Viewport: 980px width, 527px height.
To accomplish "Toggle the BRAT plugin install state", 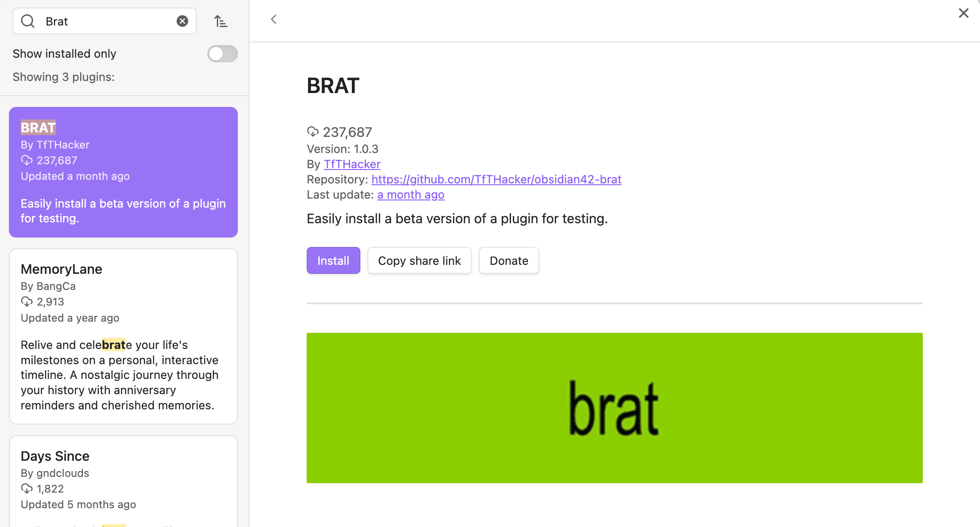I will tap(334, 261).
